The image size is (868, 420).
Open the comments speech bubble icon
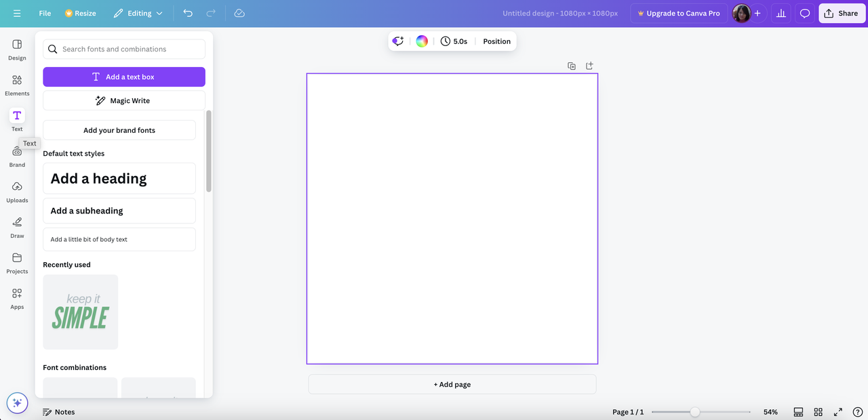[805, 14]
